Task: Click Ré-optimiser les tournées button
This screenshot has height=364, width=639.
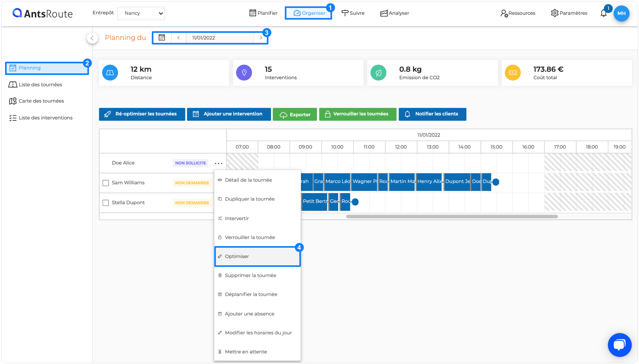Action: 142,114
